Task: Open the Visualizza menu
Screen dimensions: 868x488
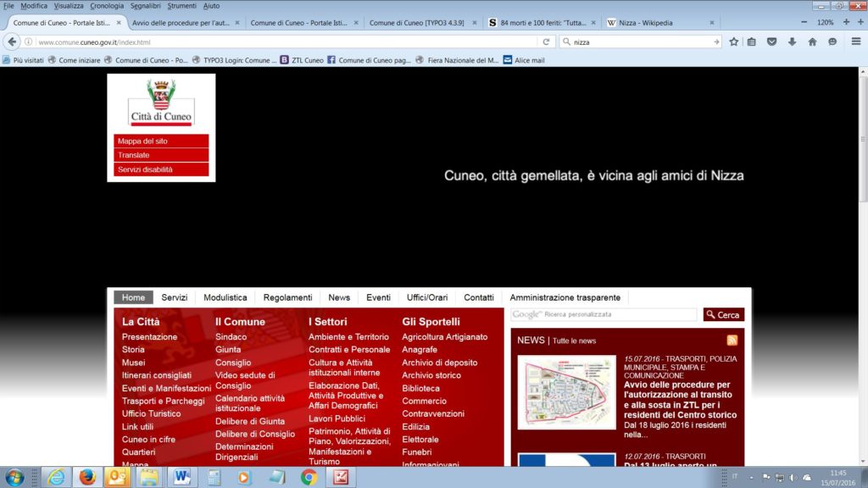Action: pos(69,6)
